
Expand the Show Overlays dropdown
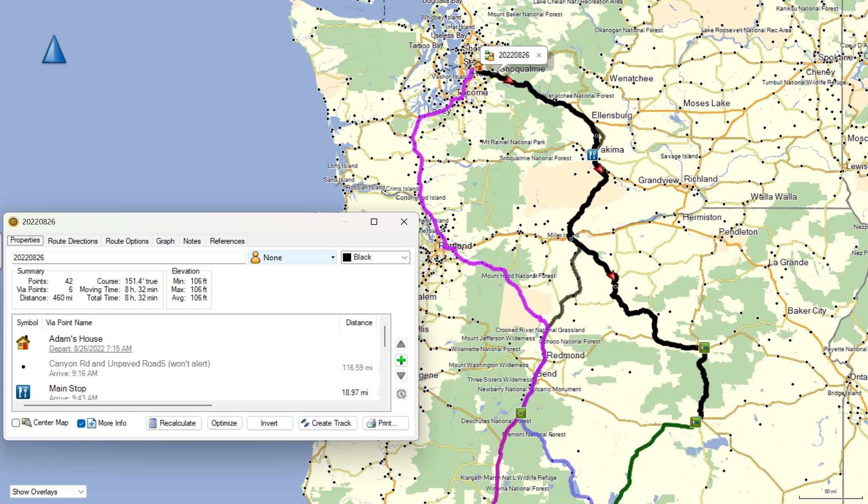pyautogui.click(x=48, y=492)
